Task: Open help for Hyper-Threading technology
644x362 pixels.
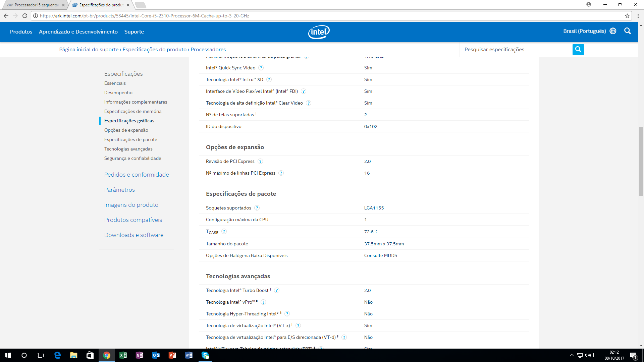Action: tap(287, 314)
